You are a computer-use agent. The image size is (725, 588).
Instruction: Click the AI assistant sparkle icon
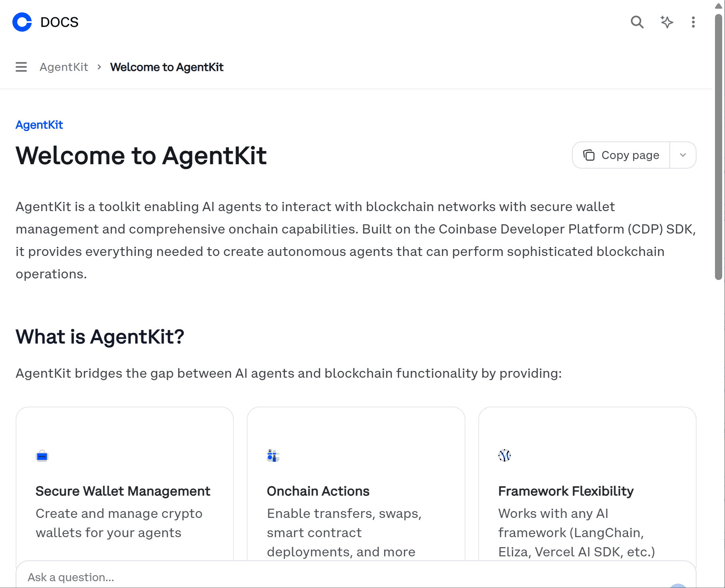click(x=667, y=22)
